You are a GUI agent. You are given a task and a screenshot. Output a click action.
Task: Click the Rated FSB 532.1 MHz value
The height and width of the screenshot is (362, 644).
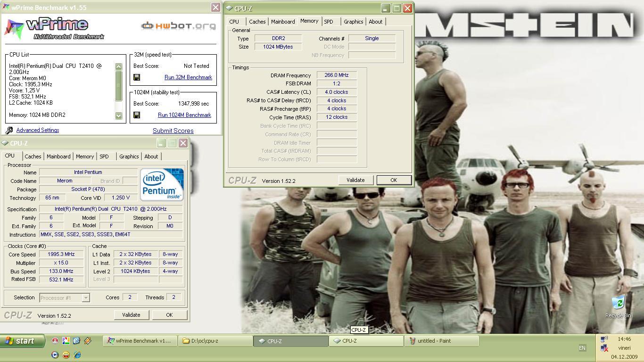pos(61,280)
